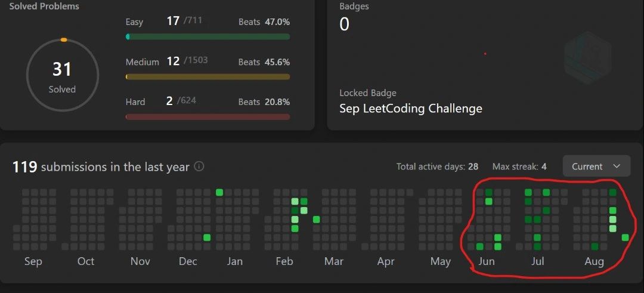Click the isolated green cell right of Feb
The height and width of the screenshot is (293, 644).
316,220
